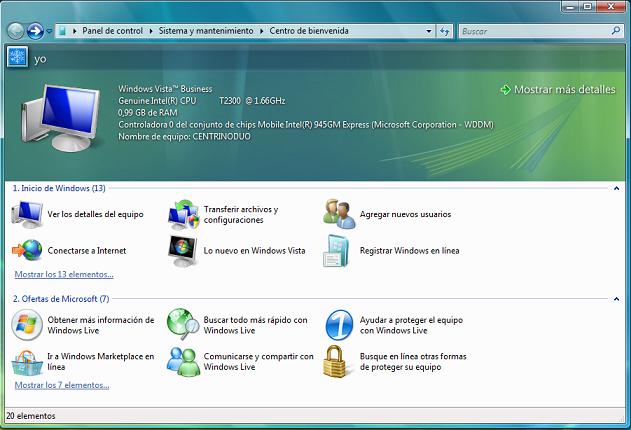Expand the arrow before Sistema y mantenimiento

[x=151, y=31]
